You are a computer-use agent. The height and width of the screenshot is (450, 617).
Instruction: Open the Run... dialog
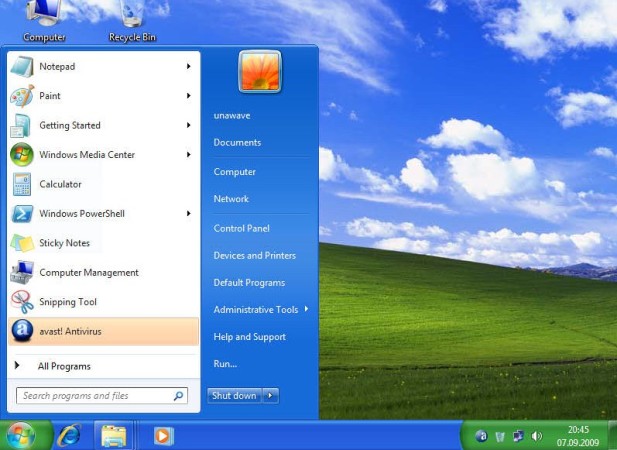click(x=225, y=364)
